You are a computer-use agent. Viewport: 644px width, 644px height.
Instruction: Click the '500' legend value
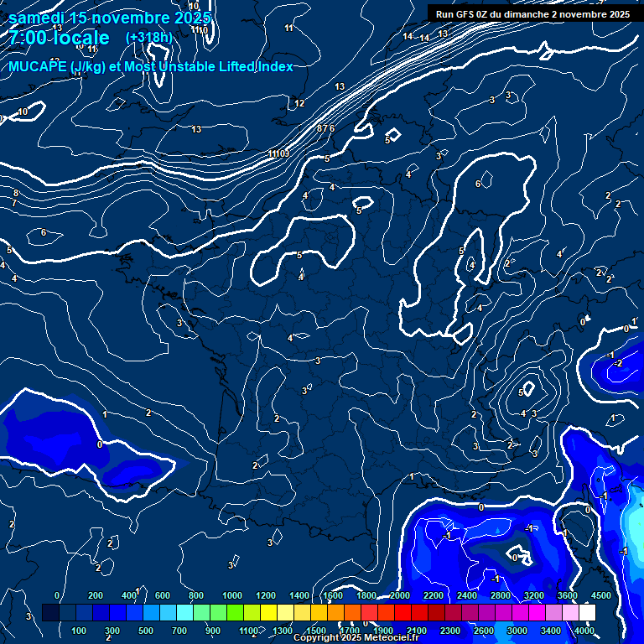click(x=146, y=631)
